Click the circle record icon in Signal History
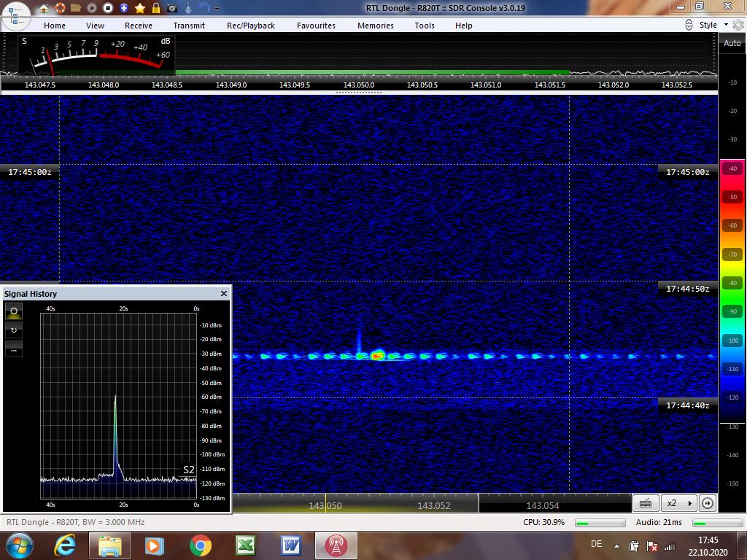The height and width of the screenshot is (560, 747). click(x=14, y=311)
